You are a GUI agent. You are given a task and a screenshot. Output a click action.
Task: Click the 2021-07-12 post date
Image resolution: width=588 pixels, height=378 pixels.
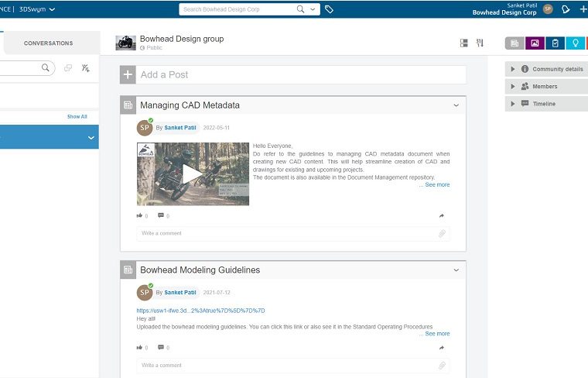pos(217,293)
